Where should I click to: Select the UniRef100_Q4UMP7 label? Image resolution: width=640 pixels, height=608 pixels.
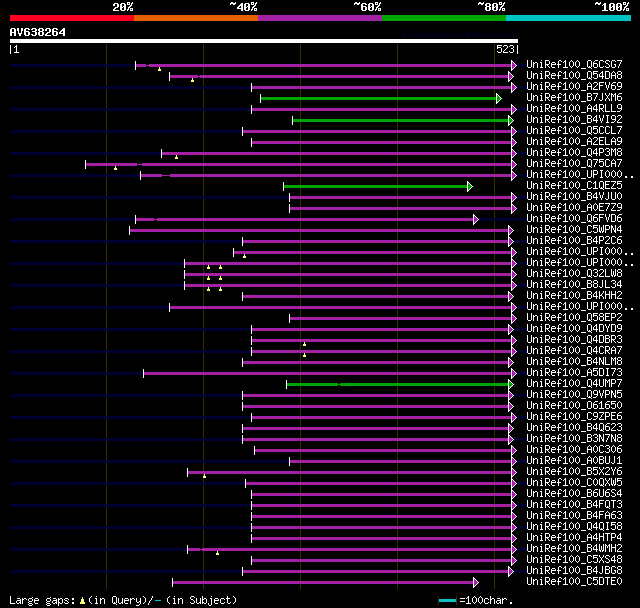[574, 384]
